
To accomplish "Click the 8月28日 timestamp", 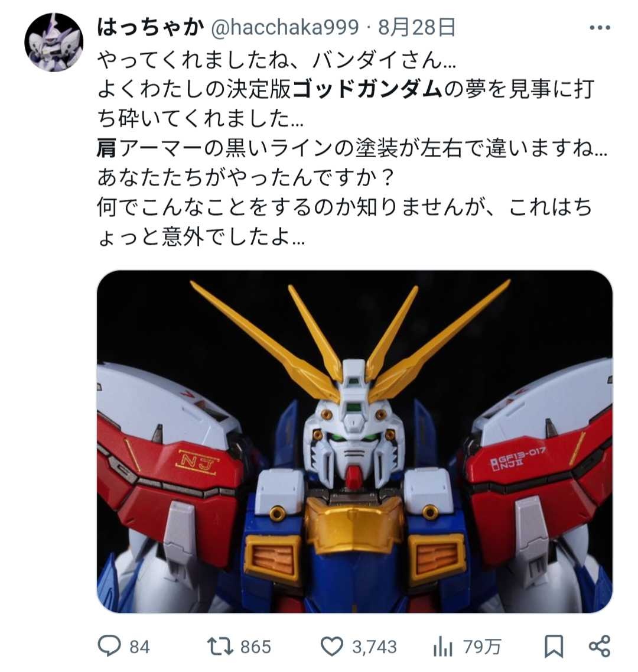I will click(416, 28).
